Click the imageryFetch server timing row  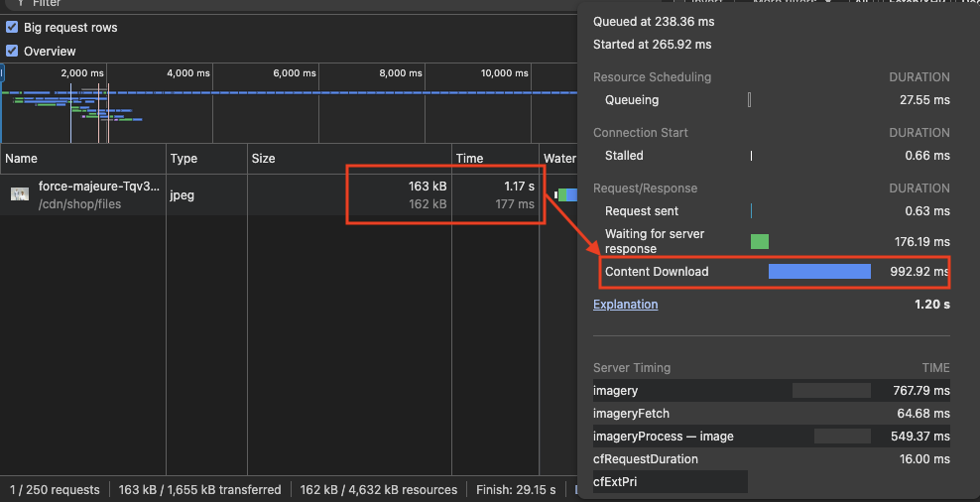(772, 414)
